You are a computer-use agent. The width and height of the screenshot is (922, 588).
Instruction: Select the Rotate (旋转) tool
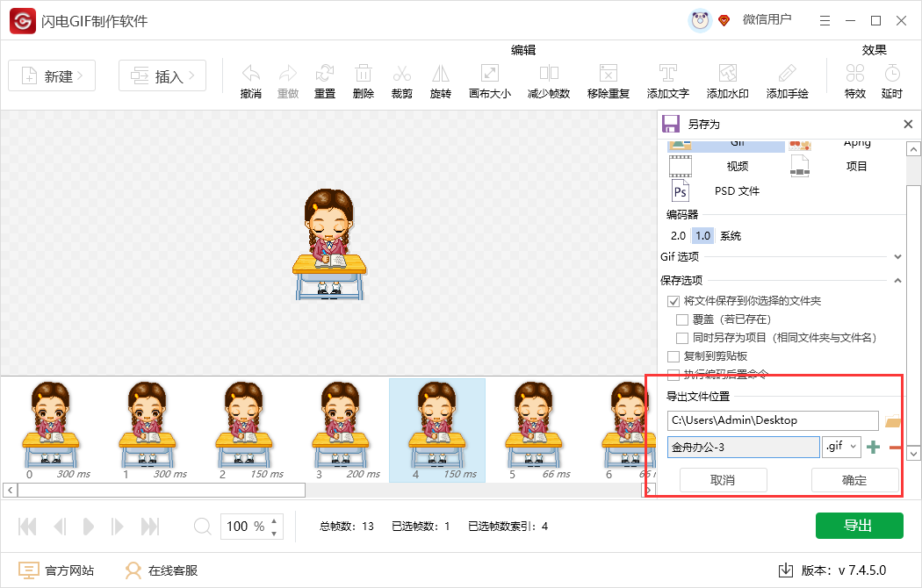coord(440,75)
